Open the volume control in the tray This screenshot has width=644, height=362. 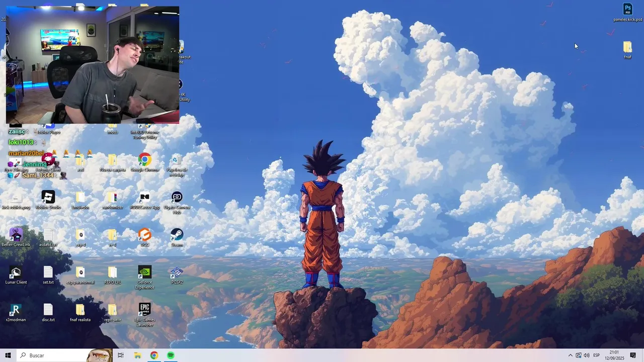click(x=586, y=355)
